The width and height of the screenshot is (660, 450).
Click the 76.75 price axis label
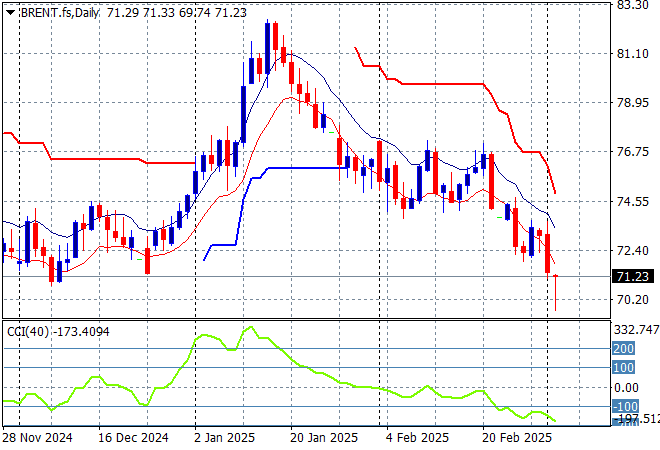[x=634, y=152]
